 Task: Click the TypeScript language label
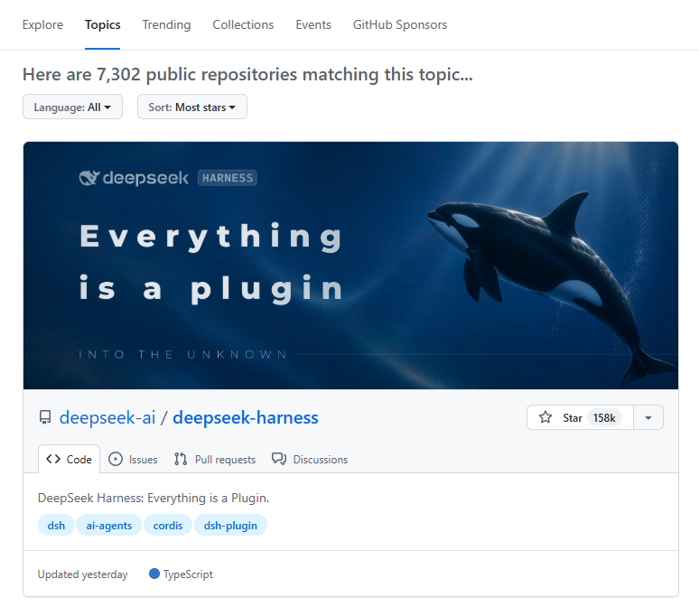[x=188, y=574]
